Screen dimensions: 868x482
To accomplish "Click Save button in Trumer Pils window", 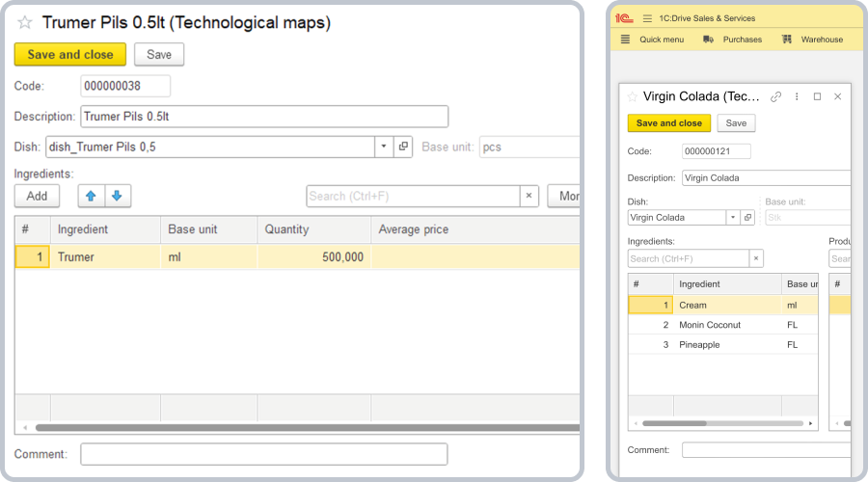I will point(159,54).
